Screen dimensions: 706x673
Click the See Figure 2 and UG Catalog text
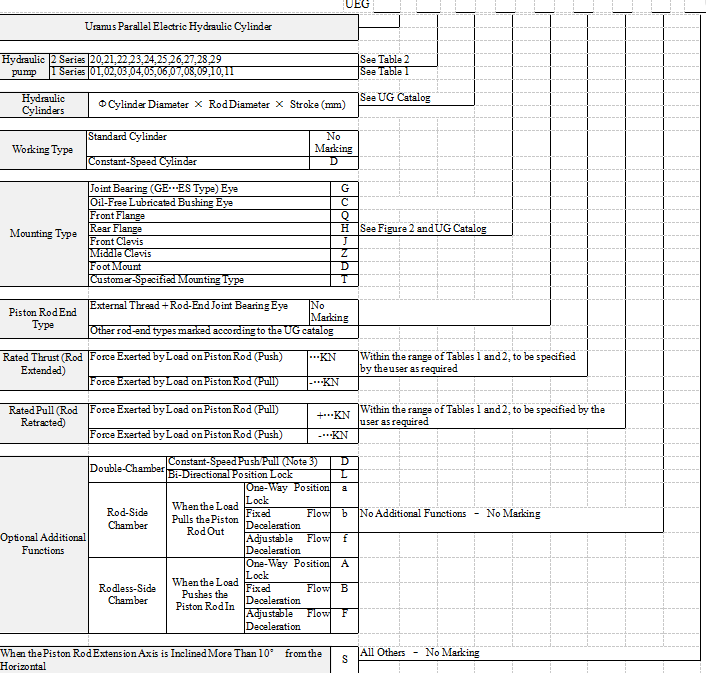[423, 229]
